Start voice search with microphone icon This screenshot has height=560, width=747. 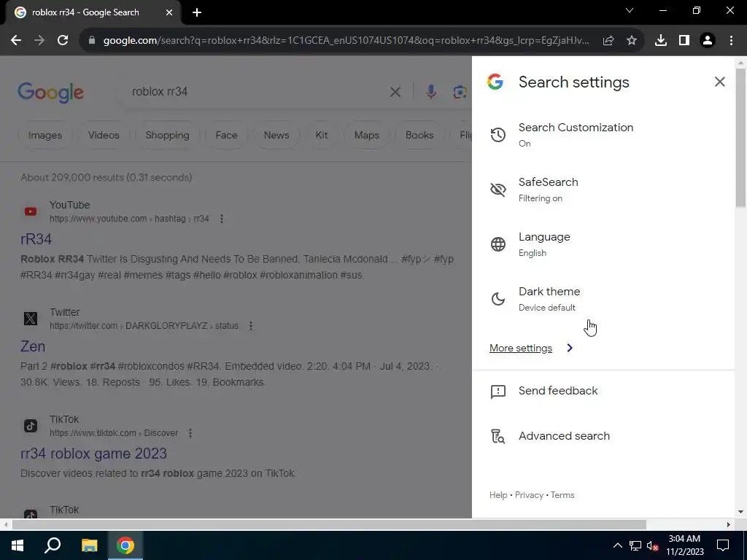(x=430, y=92)
